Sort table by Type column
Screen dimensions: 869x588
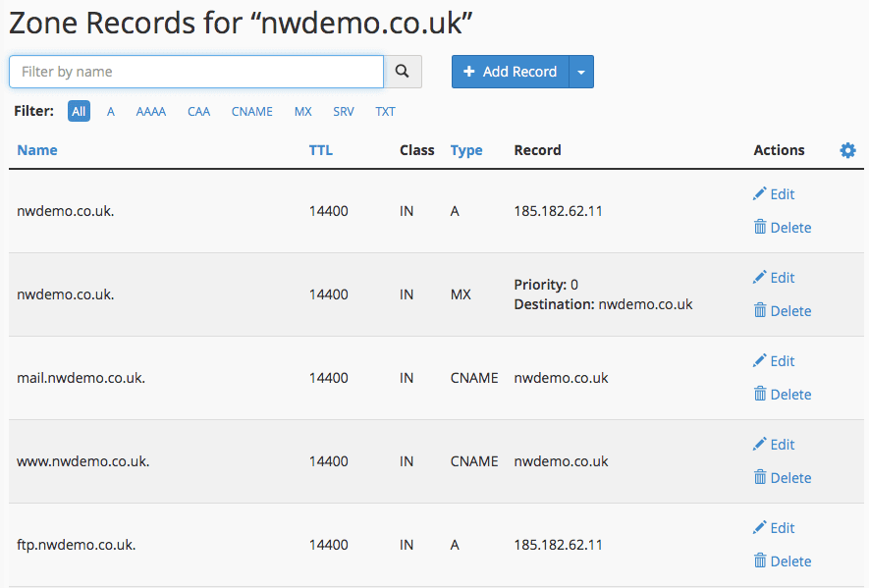tap(466, 150)
